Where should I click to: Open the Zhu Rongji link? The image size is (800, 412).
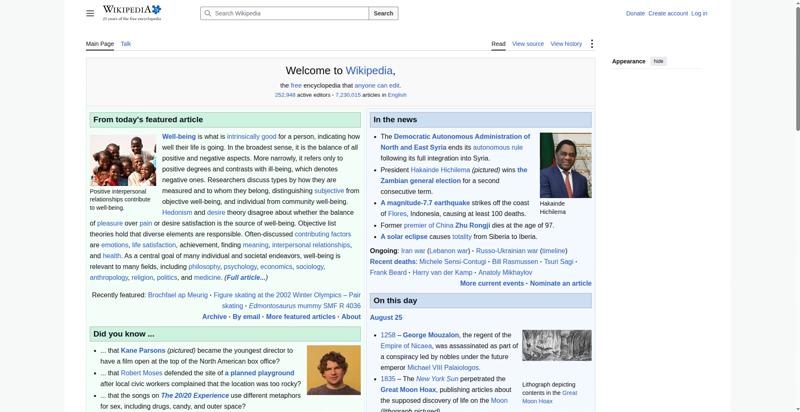tap(472, 225)
